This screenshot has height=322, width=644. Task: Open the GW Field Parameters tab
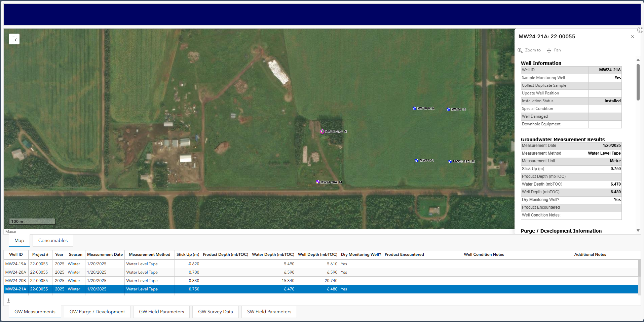coord(161,312)
